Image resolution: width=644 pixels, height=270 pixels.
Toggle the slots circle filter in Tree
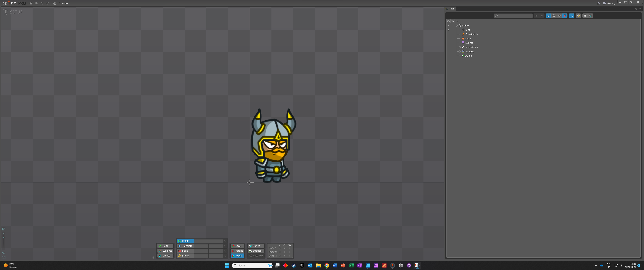[554, 16]
